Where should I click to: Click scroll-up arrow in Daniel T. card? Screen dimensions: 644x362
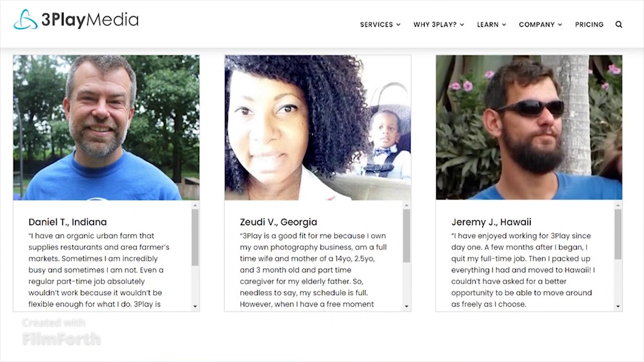tap(195, 205)
